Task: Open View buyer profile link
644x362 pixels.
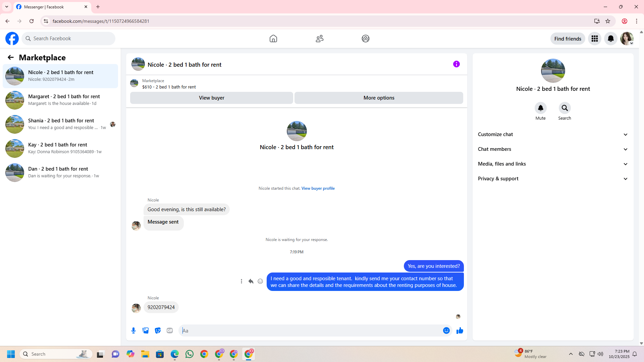Action: pos(318,188)
